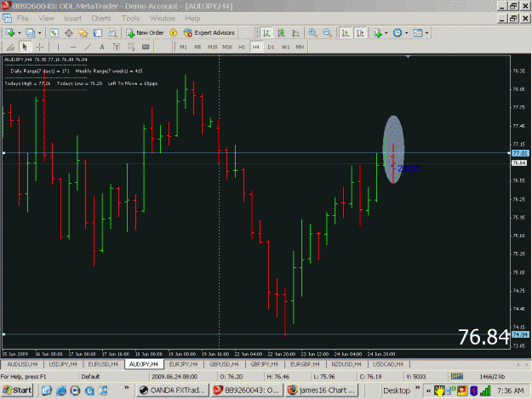Expand hidden quick launch items chevron
The height and width of the screenshot is (399, 532).
pos(127,387)
